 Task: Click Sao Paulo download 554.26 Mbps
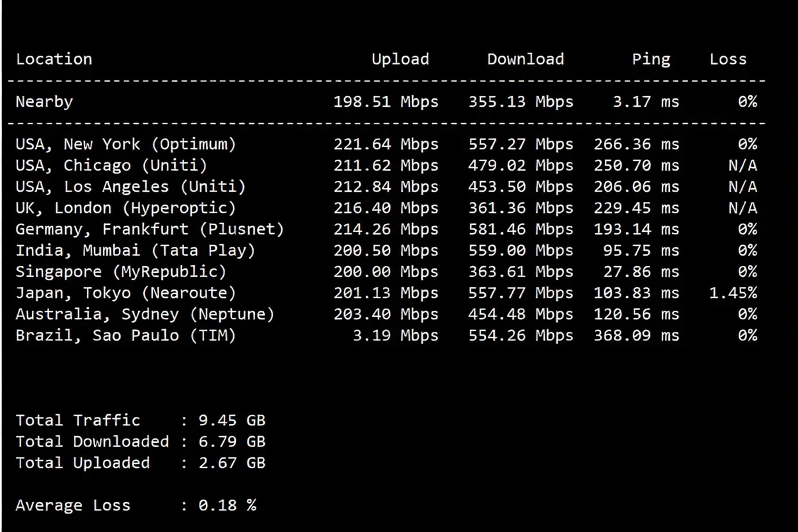pos(521,336)
